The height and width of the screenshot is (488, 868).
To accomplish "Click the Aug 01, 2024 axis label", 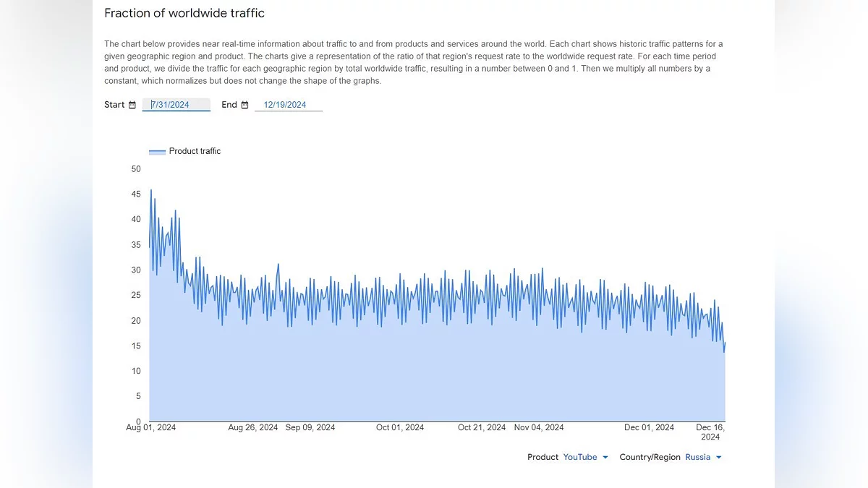I will pos(151,427).
